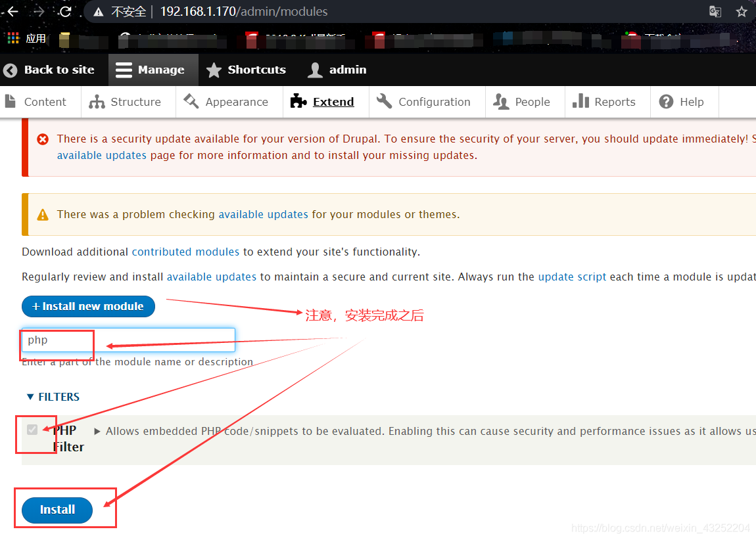
Task: Open the contributed modules link
Action: coord(185,252)
